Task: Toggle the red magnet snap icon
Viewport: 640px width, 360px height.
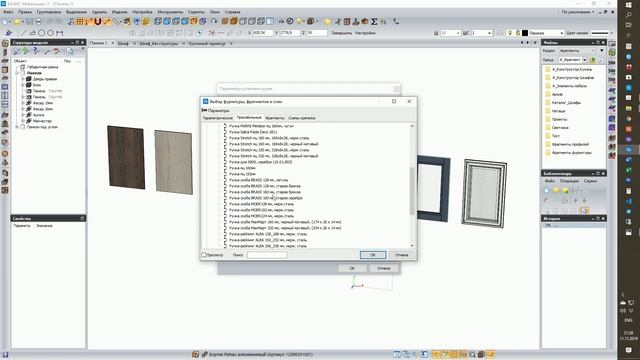Action: [x=98, y=22]
